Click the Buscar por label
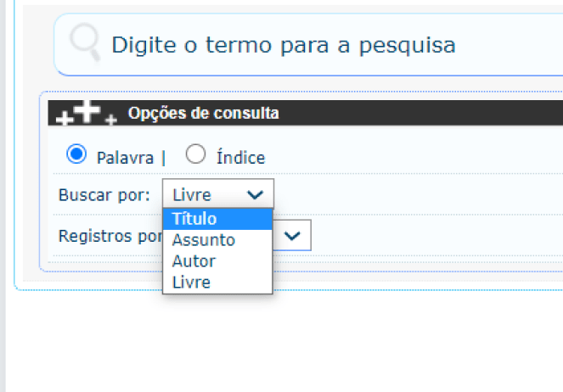Screen dimensions: 563x392 coord(104,194)
